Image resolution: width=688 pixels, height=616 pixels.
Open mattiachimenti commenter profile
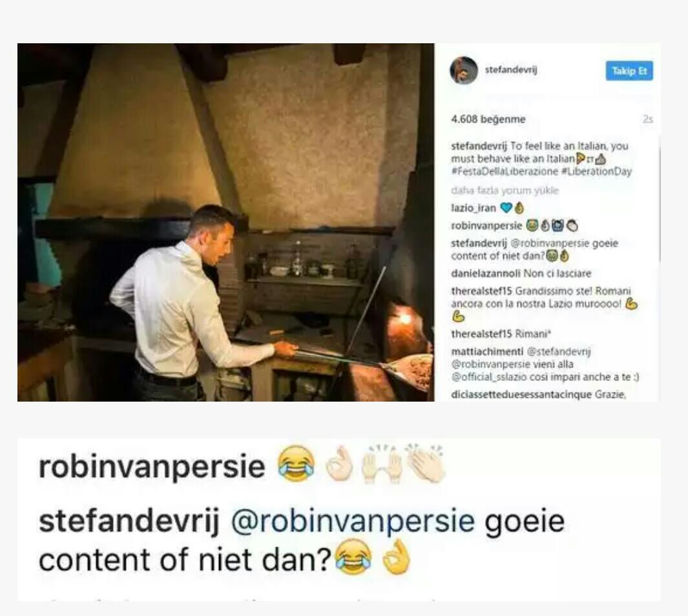[x=487, y=352]
